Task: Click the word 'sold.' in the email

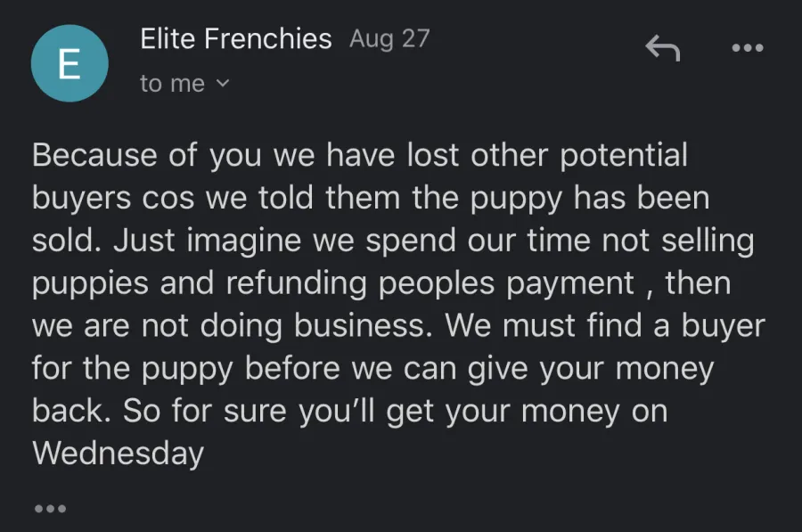Action: coord(67,240)
